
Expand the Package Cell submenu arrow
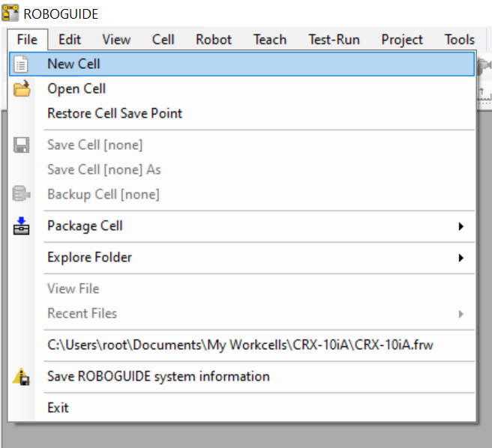pos(460,226)
